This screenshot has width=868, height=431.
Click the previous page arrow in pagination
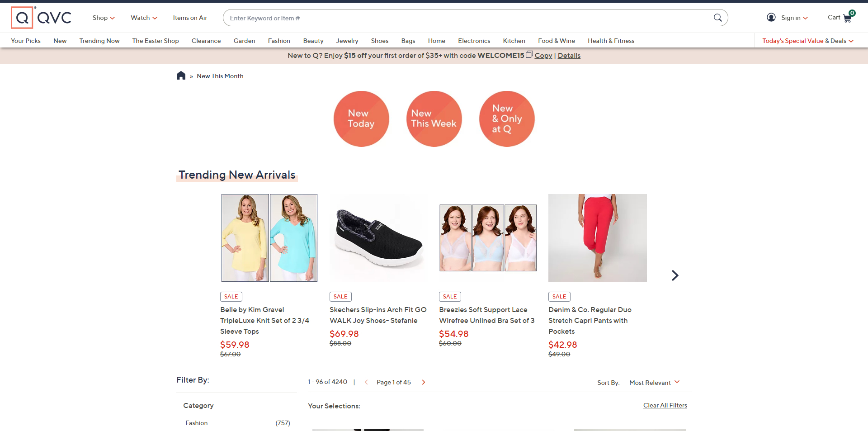pyautogui.click(x=366, y=382)
